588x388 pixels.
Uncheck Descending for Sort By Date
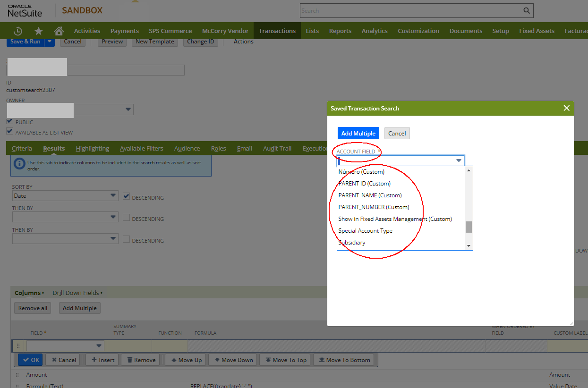(126, 196)
